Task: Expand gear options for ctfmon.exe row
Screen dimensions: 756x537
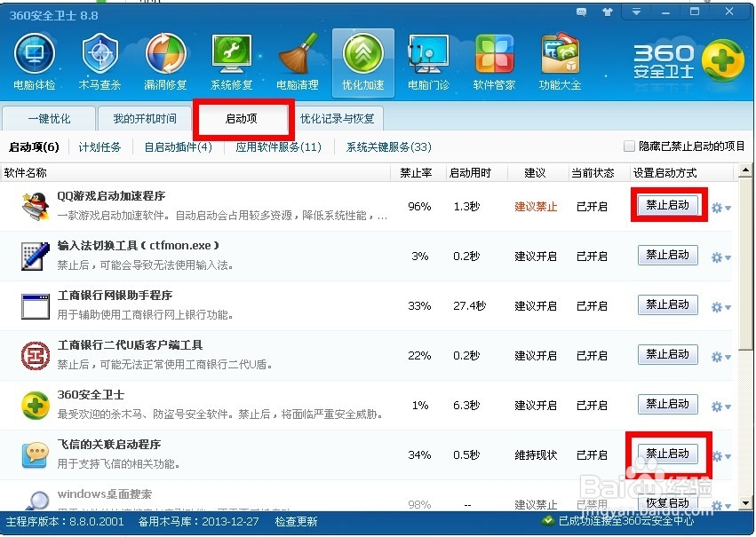Action: tap(721, 257)
